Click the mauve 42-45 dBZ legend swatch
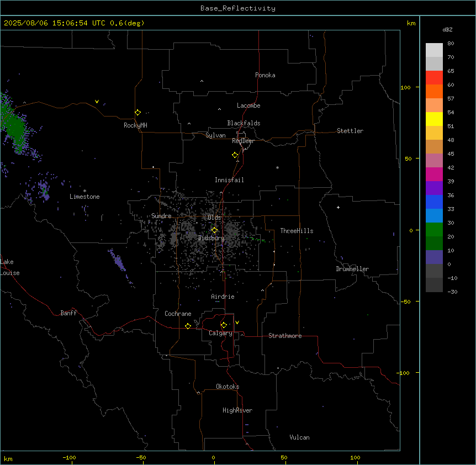Viewport: 476px width, 465px height. coord(434,160)
